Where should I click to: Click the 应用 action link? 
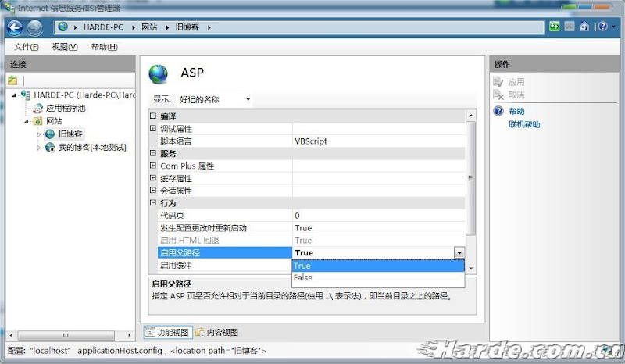click(x=516, y=82)
